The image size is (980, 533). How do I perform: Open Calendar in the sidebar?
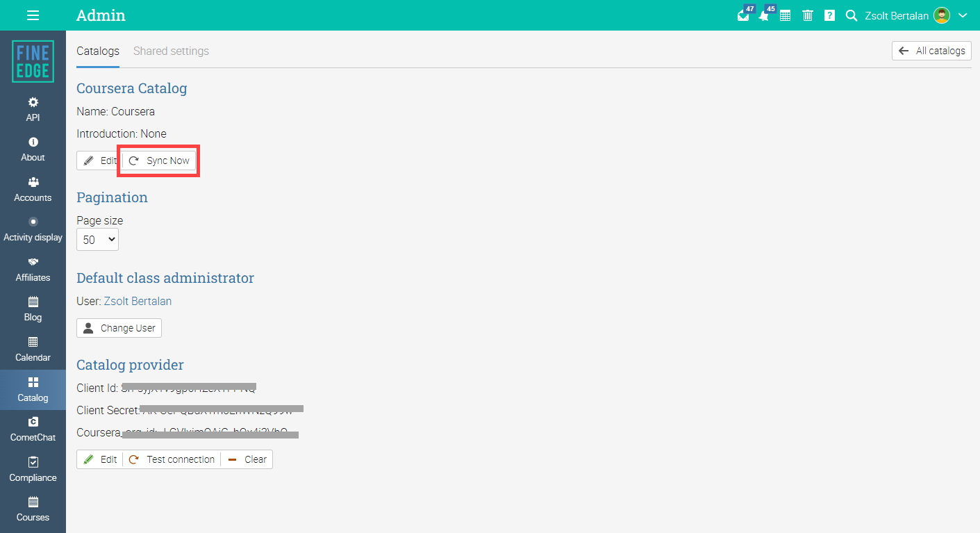(x=33, y=349)
